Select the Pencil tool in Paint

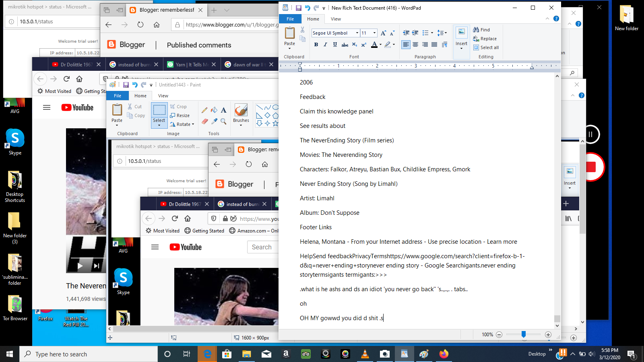click(205, 110)
